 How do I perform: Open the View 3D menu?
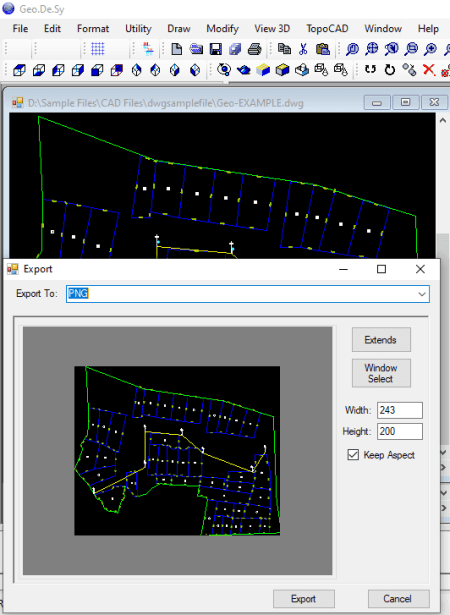(x=272, y=29)
